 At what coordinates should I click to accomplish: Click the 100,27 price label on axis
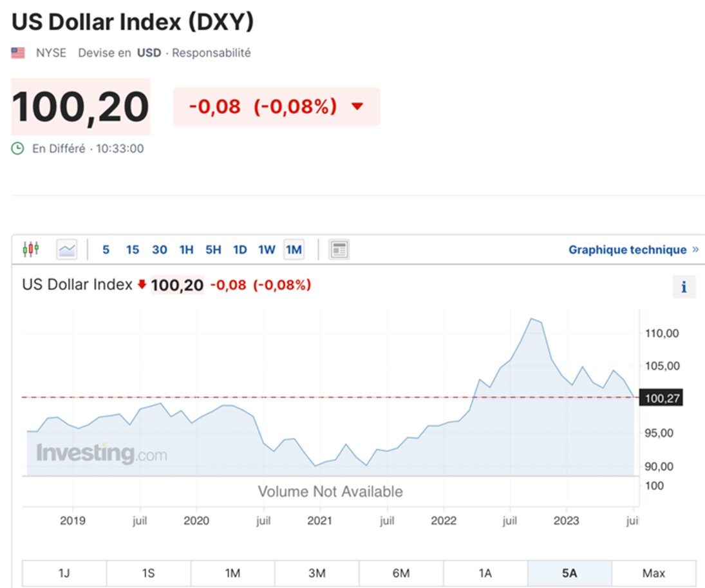661,398
